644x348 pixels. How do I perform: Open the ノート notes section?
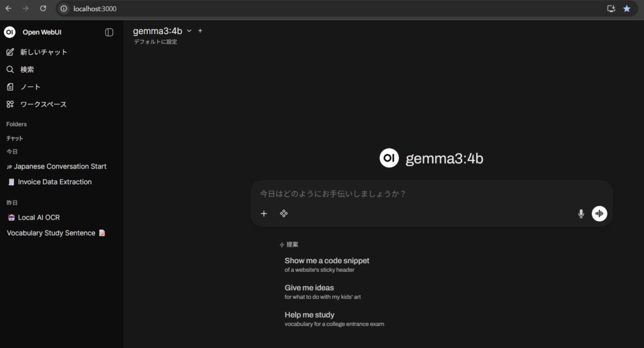[30, 87]
